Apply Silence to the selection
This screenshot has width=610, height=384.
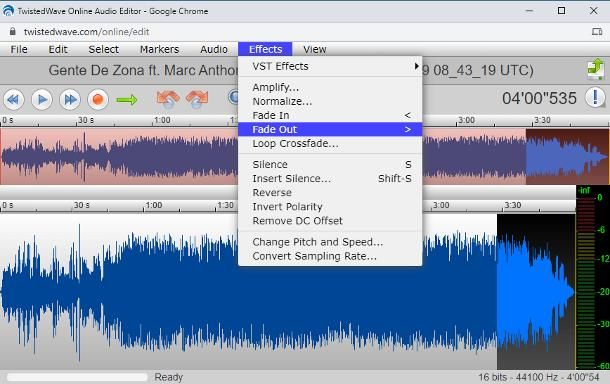click(x=330, y=164)
